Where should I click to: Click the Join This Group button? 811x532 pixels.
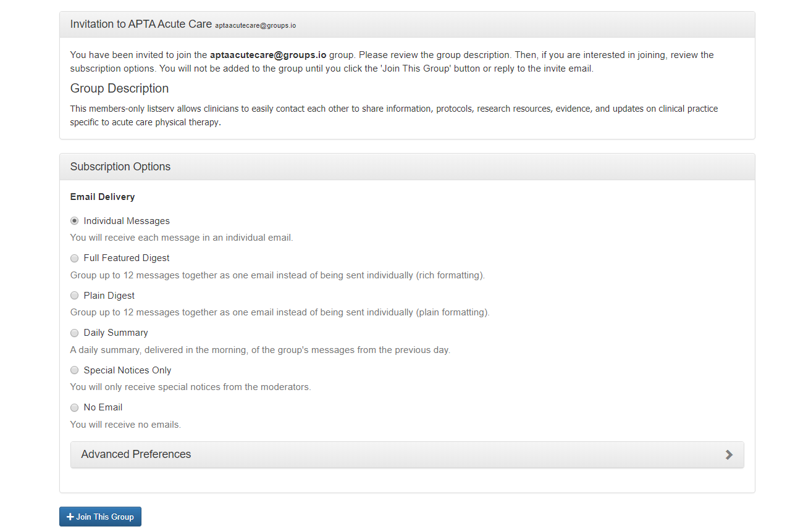click(x=100, y=517)
